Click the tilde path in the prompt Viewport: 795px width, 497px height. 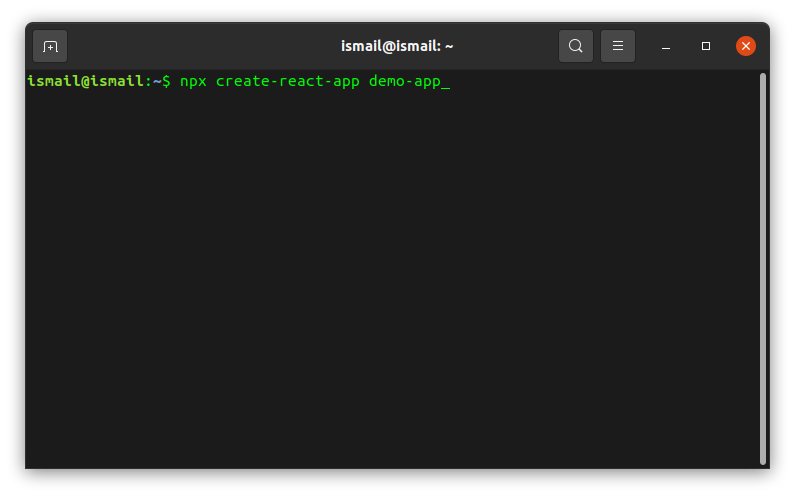click(157, 82)
